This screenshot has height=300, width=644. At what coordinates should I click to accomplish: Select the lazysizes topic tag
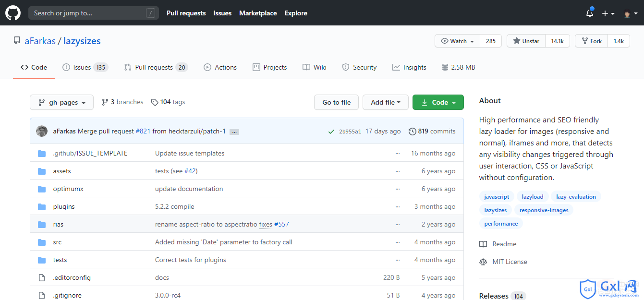pos(495,210)
